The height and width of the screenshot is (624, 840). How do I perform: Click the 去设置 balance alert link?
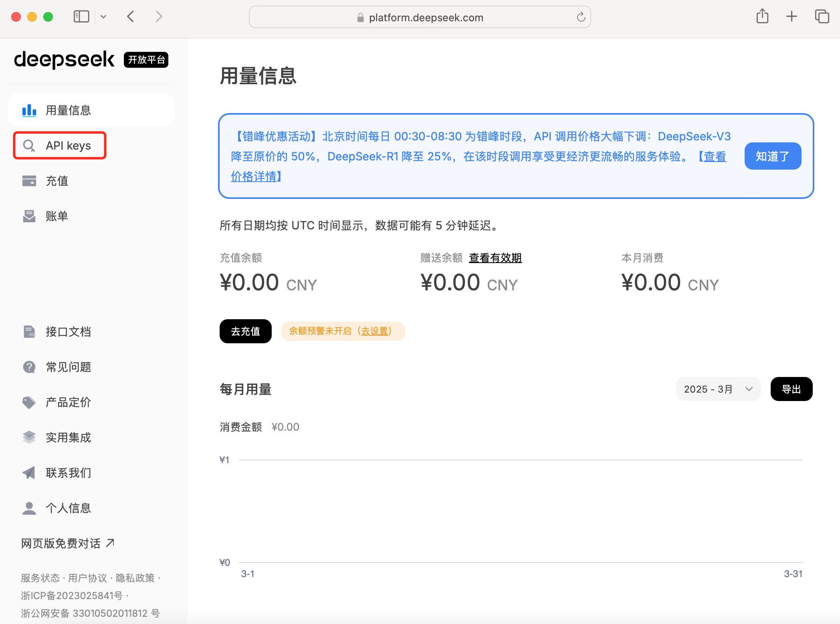click(x=375, y=331)
